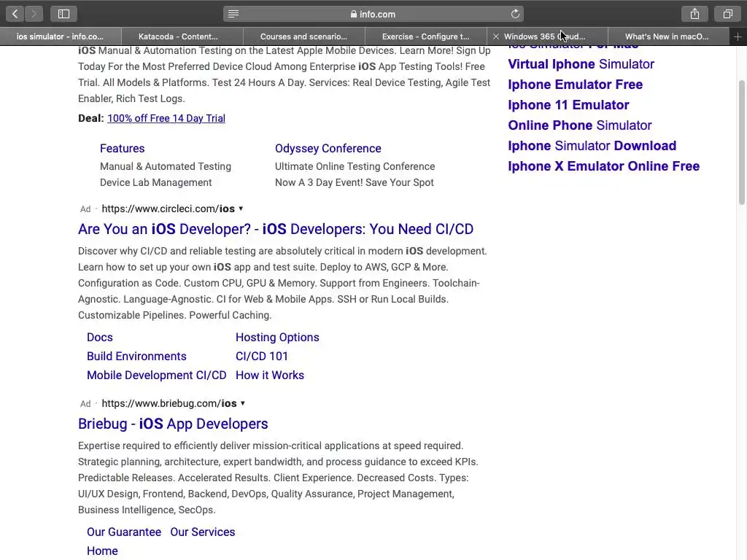Click 'Device Lab Management' text
The width and height of the screenshot is (747, 560).
point(156,182)
